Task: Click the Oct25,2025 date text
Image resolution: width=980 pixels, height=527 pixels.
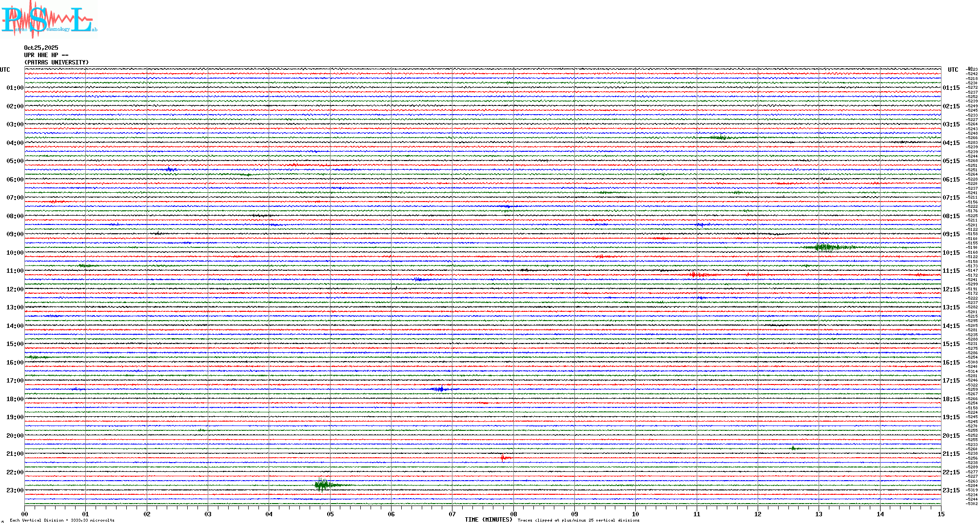Action: point(41,48)
